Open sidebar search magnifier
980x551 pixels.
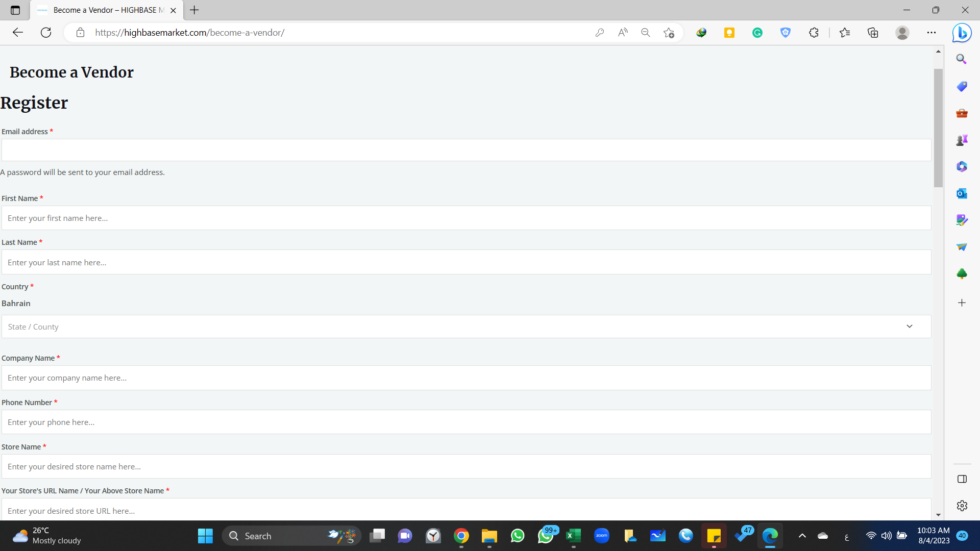pos(962,59)
